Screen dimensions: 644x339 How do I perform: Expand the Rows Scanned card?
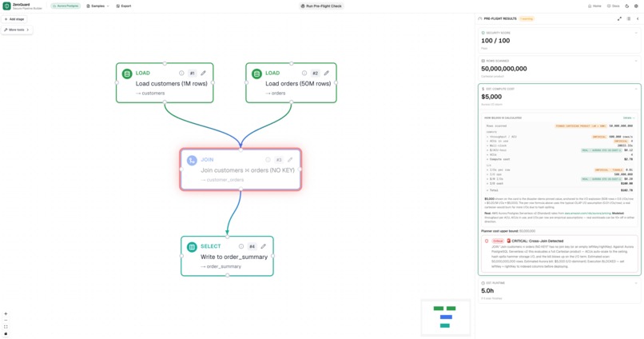click(636, 61)
